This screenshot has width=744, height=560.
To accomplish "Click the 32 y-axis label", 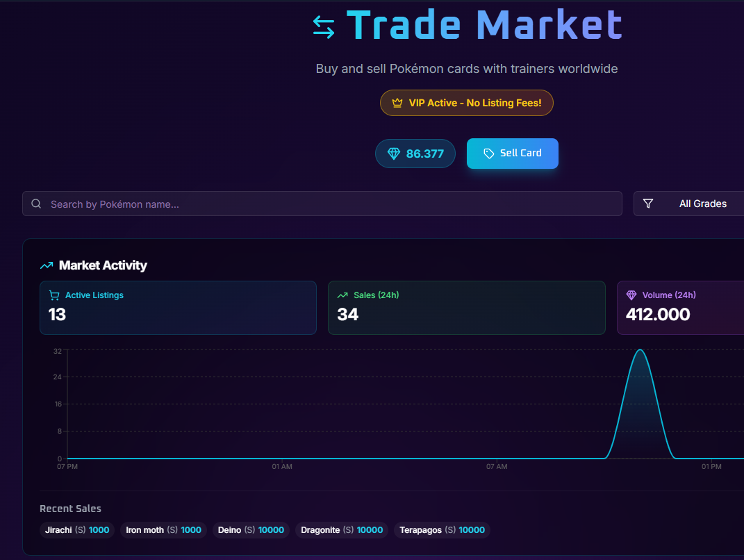I will coord(58,351).
